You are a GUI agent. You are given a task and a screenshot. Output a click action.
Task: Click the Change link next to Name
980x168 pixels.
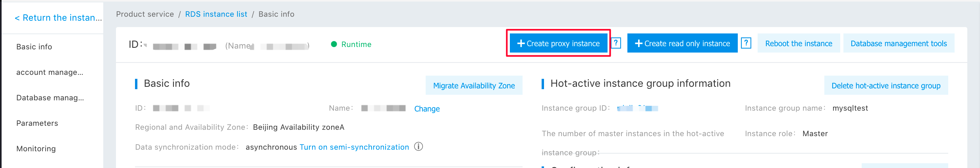pos(427,109)
